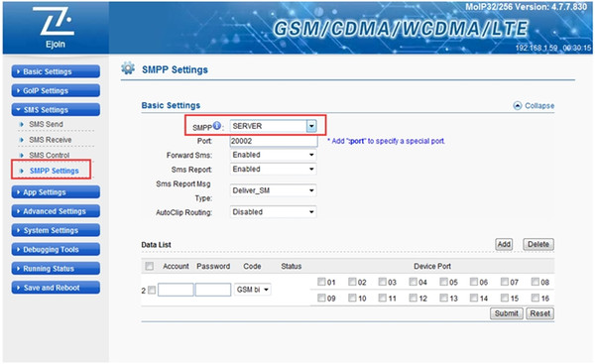The width and height of the screenshot is (595, 364).
Task: Open the App Settings menu
Action: tap(56, 192)
